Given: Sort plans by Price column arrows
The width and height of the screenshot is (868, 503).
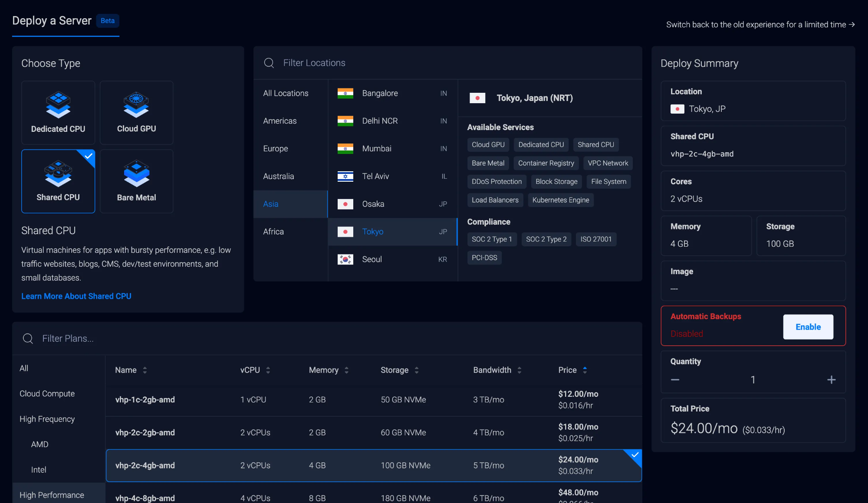Looking at the screenshot, I should [585, 370].
